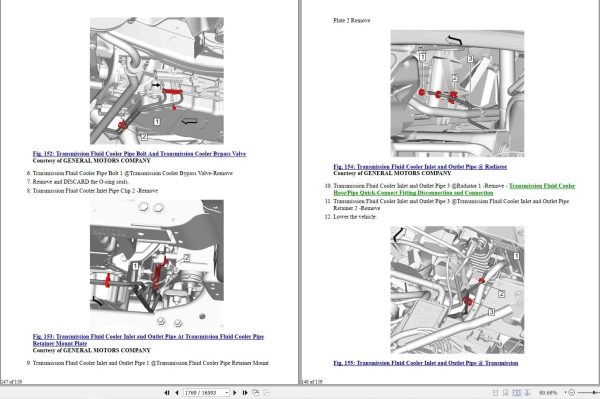This screenshot has height=399, width=600.
Task: Open the page number dropdown
Action: click(x=227, y=393)
